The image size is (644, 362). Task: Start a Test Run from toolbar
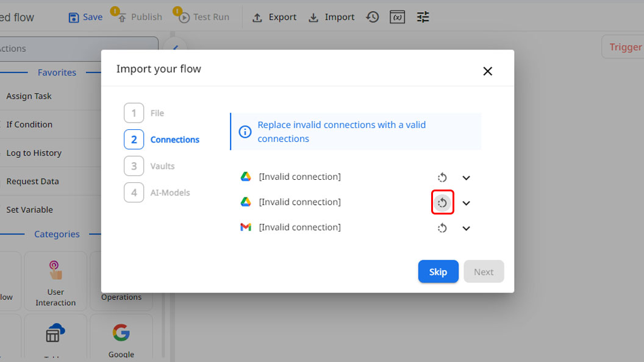(x=204, y=17)
